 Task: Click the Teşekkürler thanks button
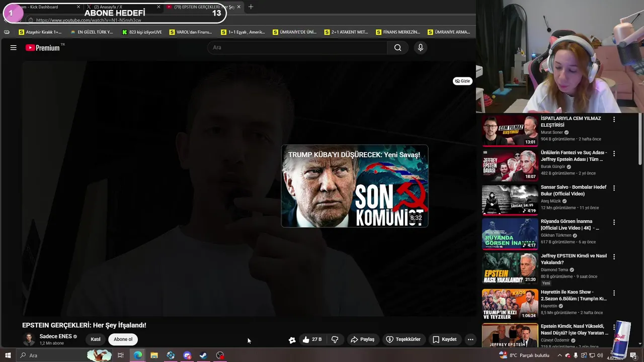[403, 339]
